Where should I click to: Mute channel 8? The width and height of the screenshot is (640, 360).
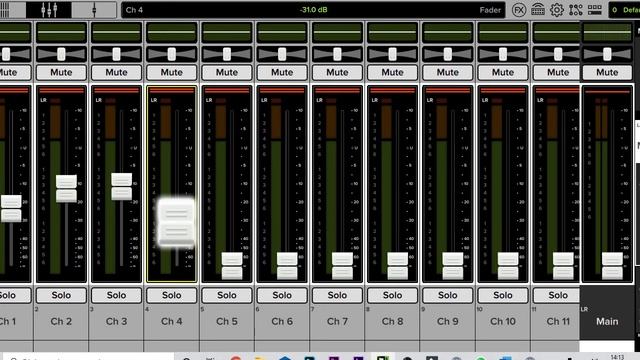[392, 72]
